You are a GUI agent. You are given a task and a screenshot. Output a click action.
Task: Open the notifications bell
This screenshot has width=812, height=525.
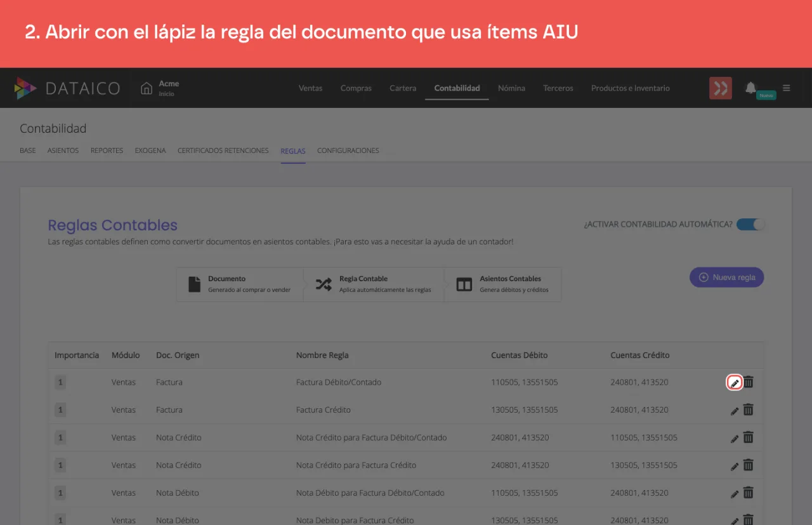click(x=751, y=88)
